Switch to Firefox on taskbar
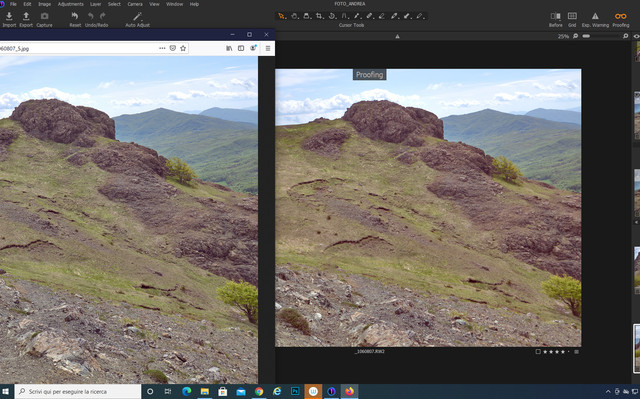Image resolution: width=640 pixels, height=399 pixels. pos(349,392)
